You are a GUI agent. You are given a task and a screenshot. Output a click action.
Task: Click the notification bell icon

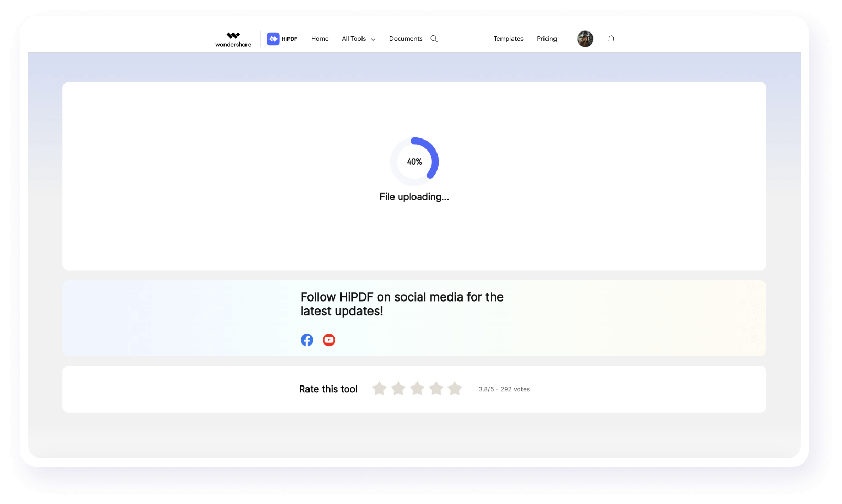click(x=611, y=38)
